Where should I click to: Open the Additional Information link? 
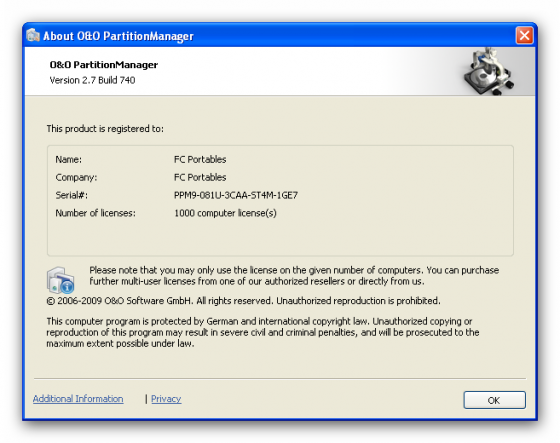pos(78,399)
